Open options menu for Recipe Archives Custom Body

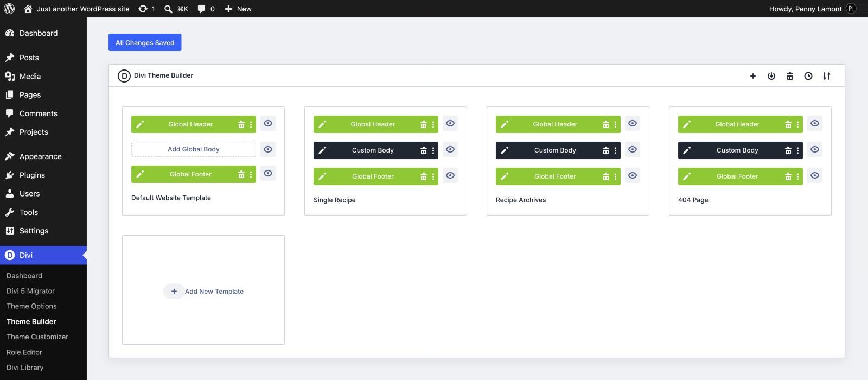615,150
